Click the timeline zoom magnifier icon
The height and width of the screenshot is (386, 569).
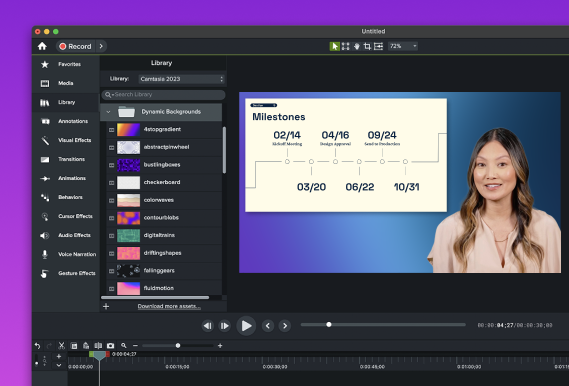(124, 346)
